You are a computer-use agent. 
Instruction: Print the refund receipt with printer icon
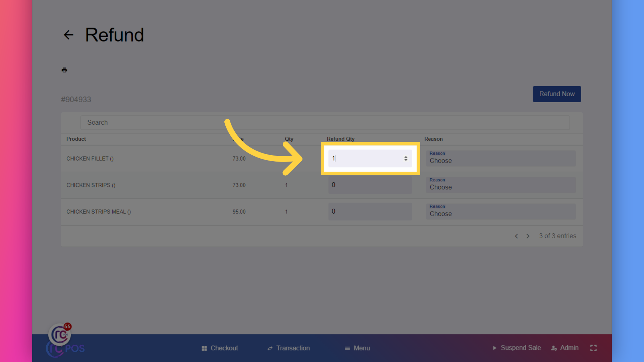pos(64,70)
